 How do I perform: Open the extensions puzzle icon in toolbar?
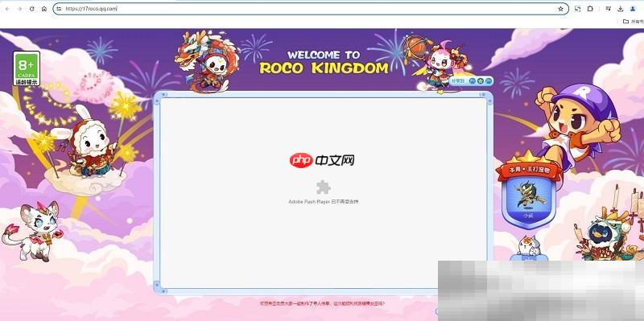590,9
